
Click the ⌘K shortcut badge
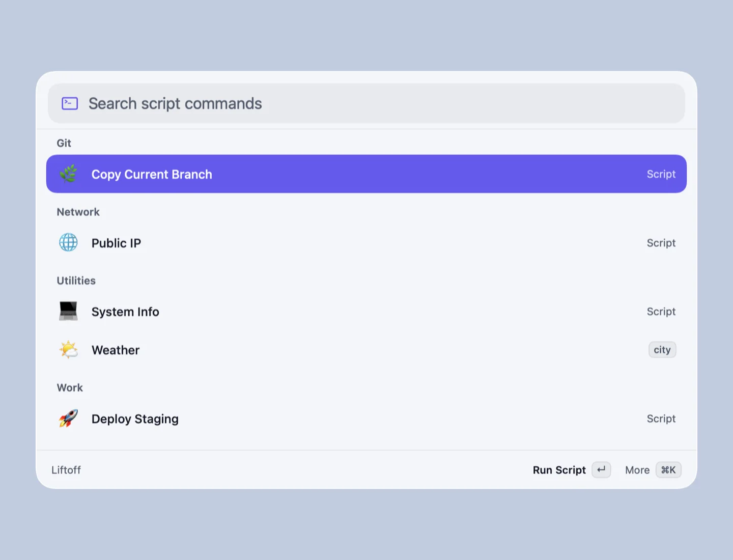[x=668, y=470]
